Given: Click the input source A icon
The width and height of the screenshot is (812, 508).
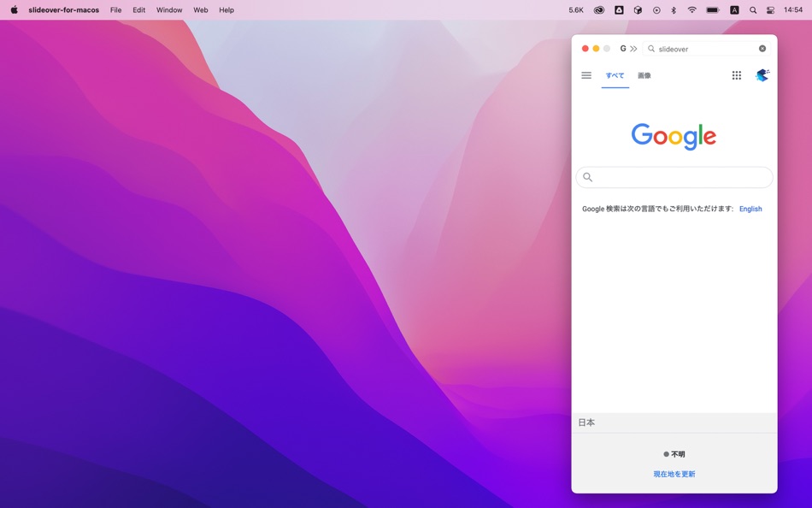Looking at the screenshot, I should click(x=734, y=10).
